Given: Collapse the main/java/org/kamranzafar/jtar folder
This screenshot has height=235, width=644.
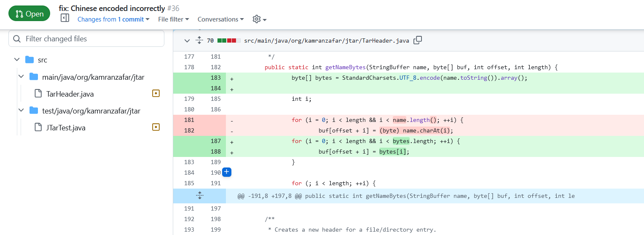Looking at the screenshot, I should pyautogui.click(x=21, y=77).
